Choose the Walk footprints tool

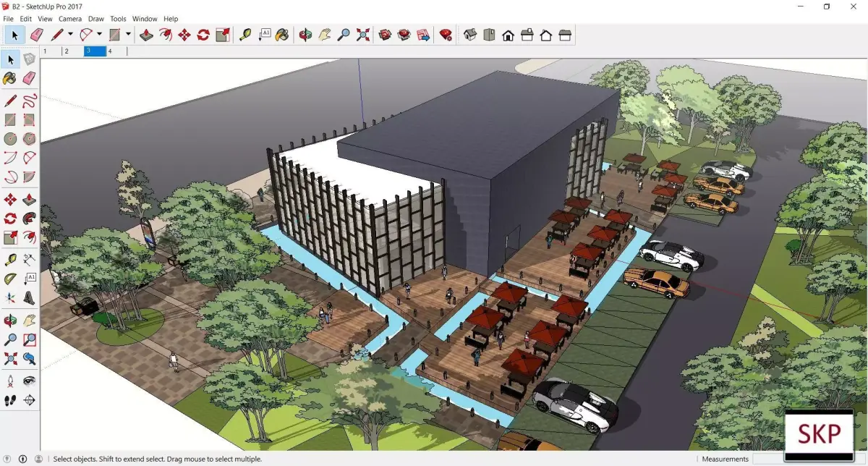pos(10,399)
